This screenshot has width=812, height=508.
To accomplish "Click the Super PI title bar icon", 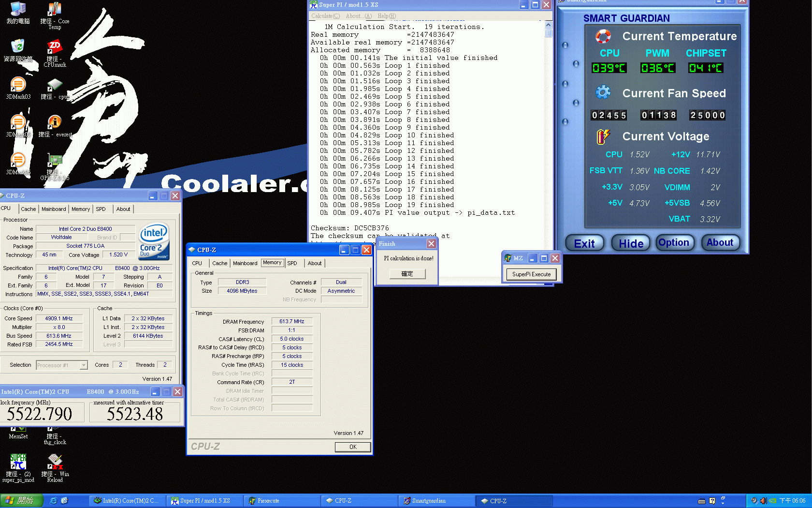I will [x=314, y=5].
